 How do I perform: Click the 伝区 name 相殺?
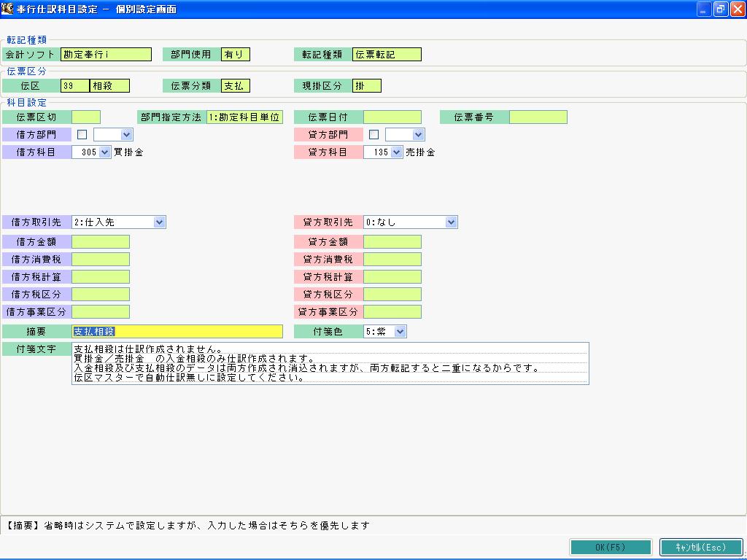109,86
